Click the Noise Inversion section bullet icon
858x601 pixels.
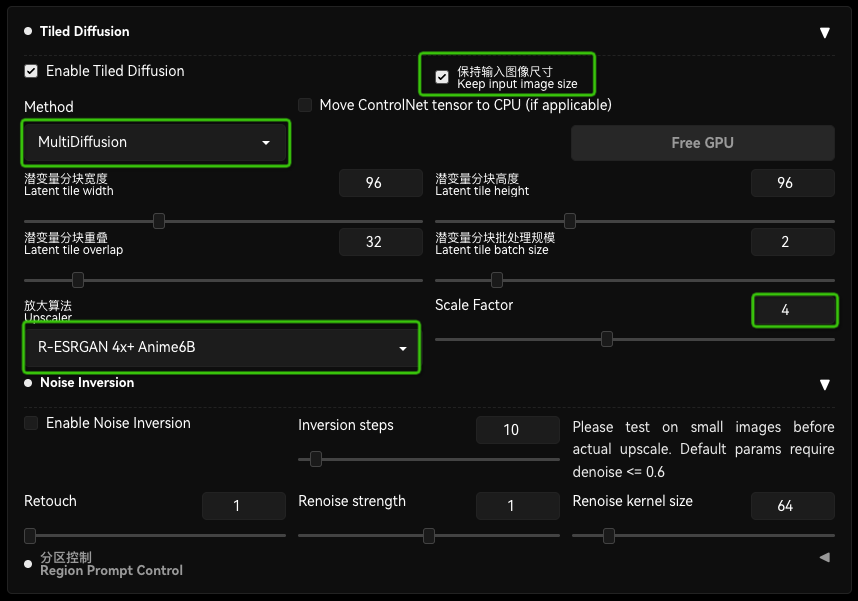26,384
